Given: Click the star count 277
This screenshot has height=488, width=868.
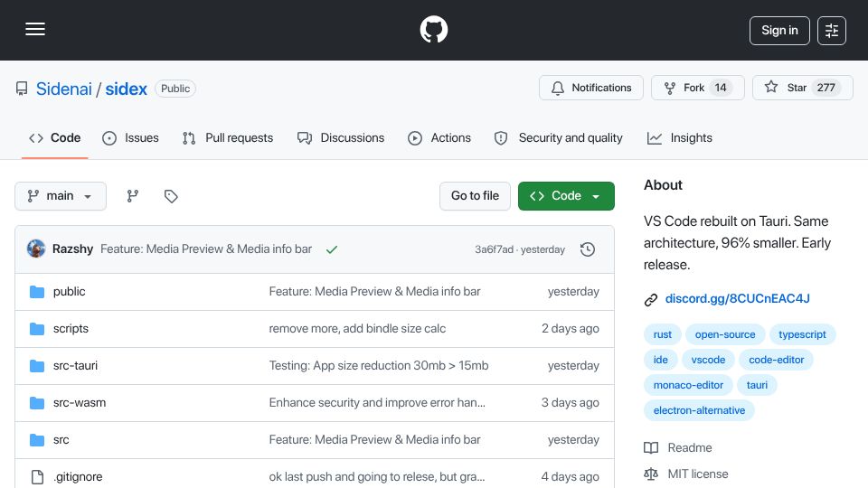Looking at the screenshot, I should click(826, 88).
